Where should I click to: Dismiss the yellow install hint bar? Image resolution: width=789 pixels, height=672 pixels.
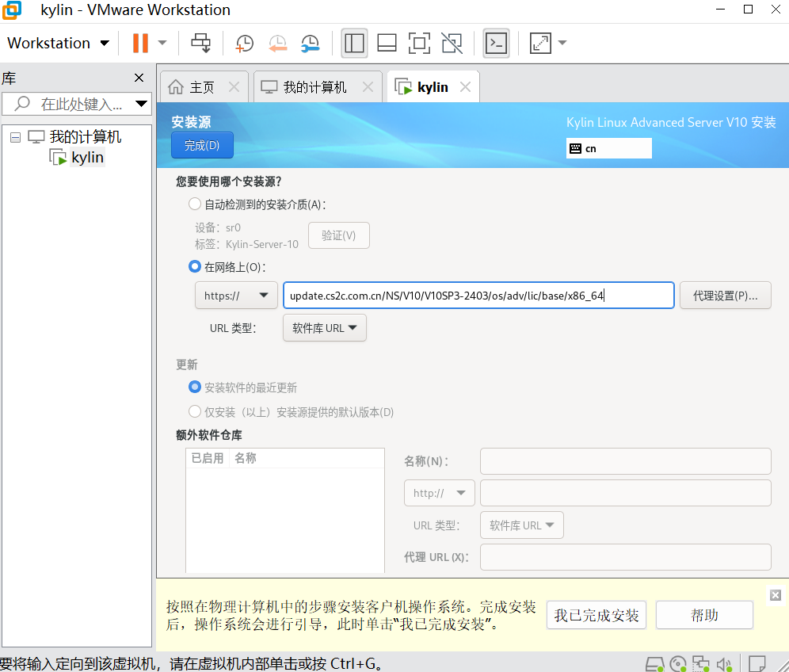click(x=776, y=595)
